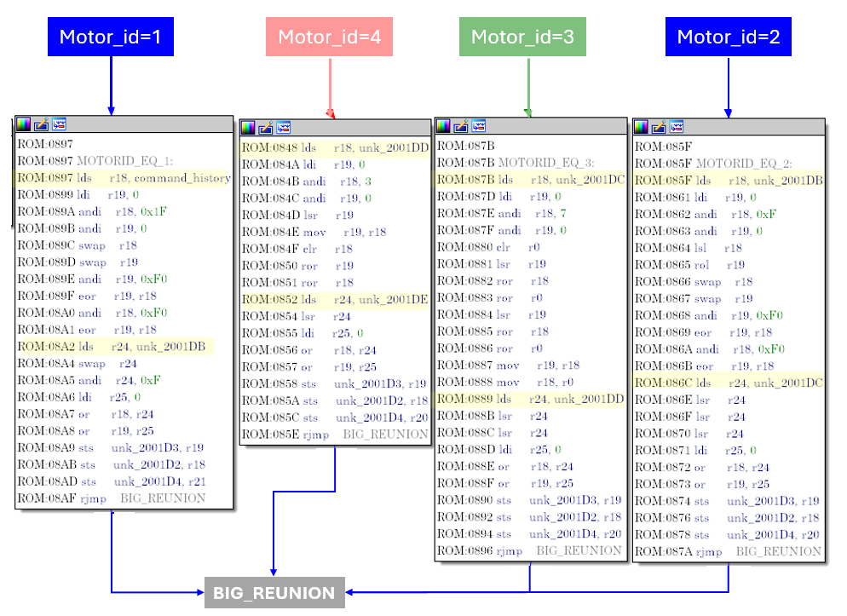
Task: Click the pencil edit icon on the MOTORID_EQ_3 node
Action: coord(461,126)
